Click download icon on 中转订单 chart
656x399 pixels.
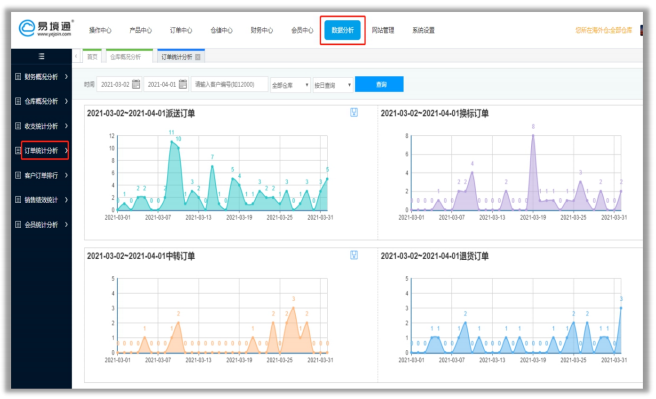click(x=354, y=255)
